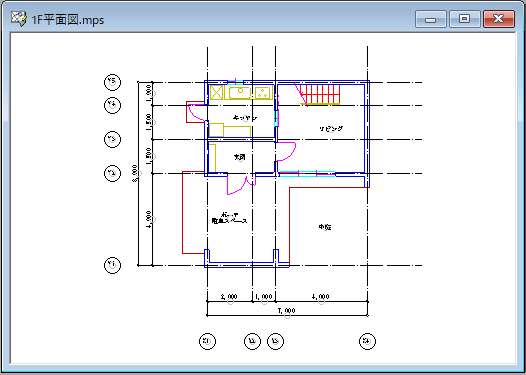Image resolution: width=526 pixels, height=375 pixels.
Task: Select the kitchen sink symbol
Action: 240,93
